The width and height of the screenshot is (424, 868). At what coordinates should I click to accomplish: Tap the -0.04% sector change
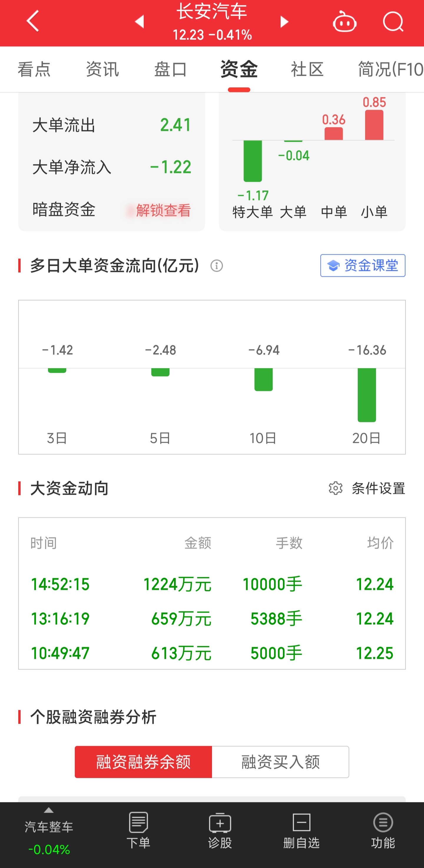(49, 849)
